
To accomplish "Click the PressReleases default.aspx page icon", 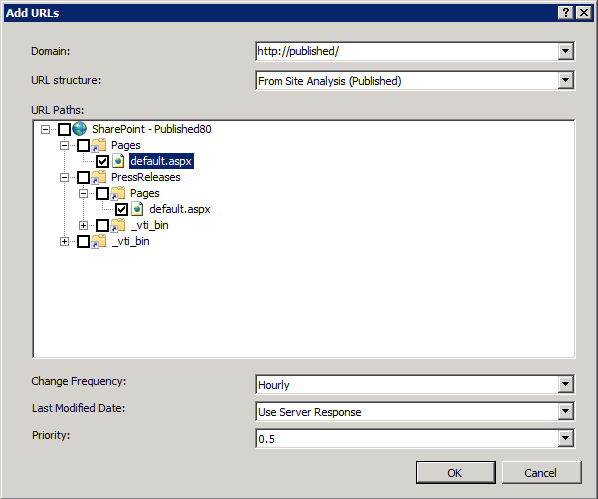I will (x=137, y=209).
